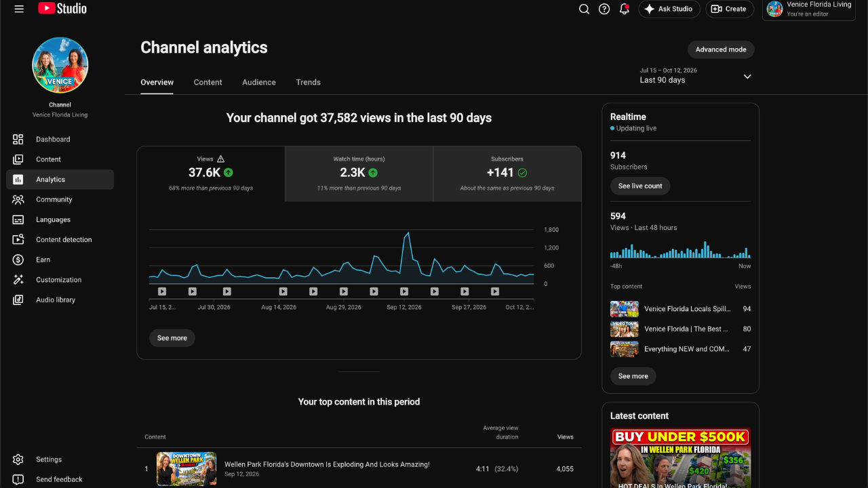Click the Ask Studio button
868x488 pixels.
pos(669,9)
